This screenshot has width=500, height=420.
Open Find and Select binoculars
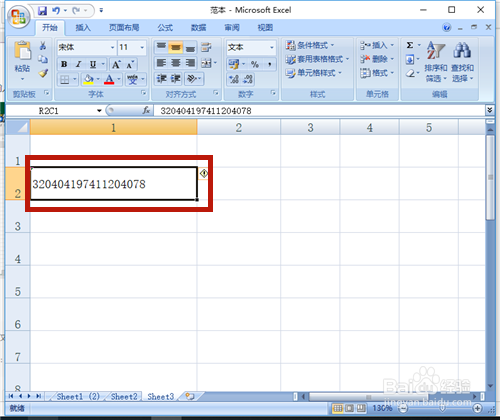pos(463,62)
